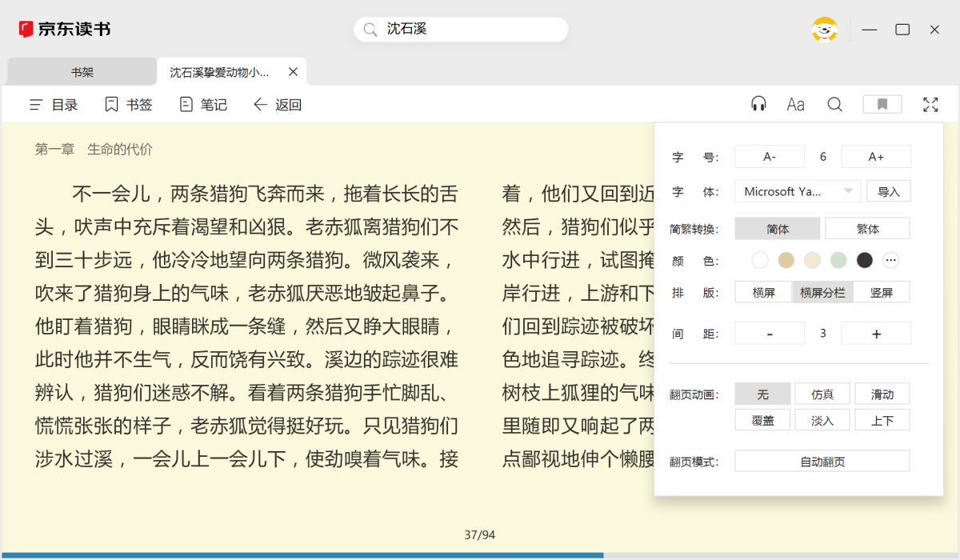Click the headphones listen-to-book icon
This screenshot has height=560, width=960.
pos(758,104)
